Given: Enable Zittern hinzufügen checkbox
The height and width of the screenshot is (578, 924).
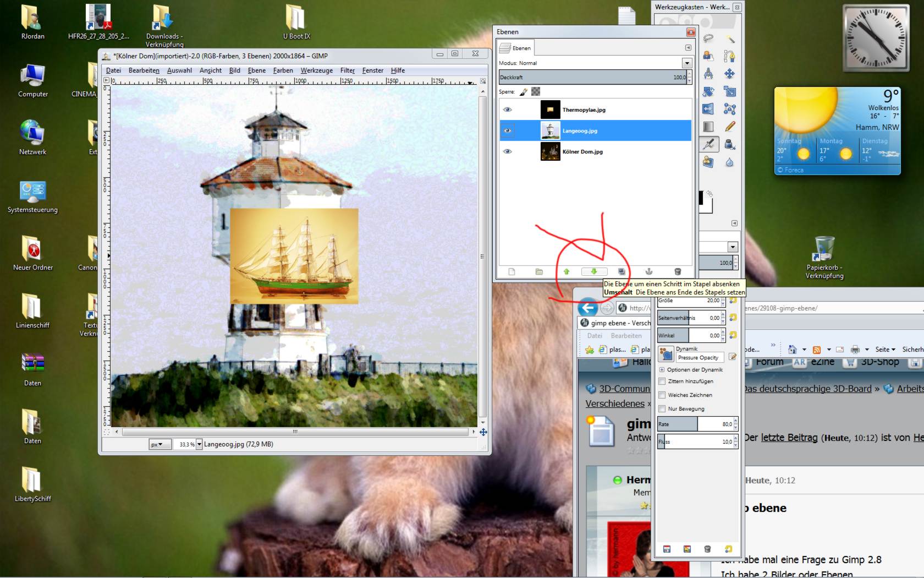Looking at the screenshot, I should click(662, 381).
